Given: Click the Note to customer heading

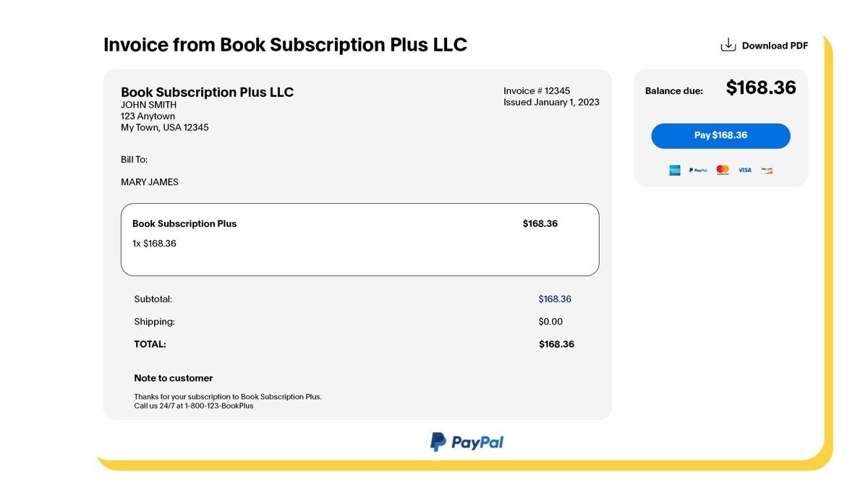Looking at the screenshot, I should pyautogui.click(x=174, y=378).
